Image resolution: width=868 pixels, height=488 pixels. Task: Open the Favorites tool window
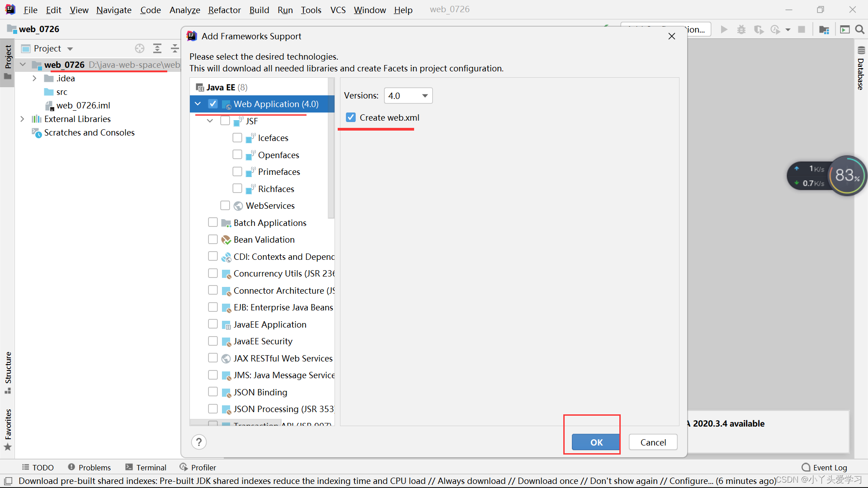(8, 430)
